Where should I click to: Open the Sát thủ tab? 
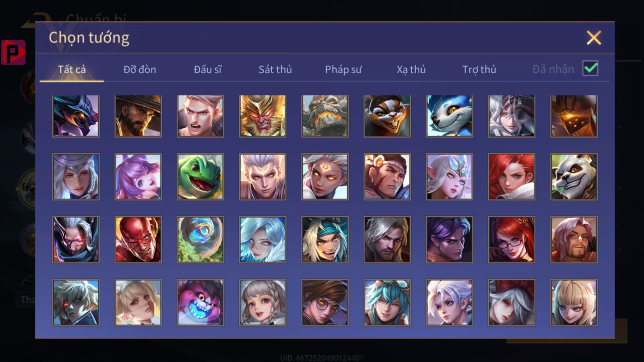(275, 70)
